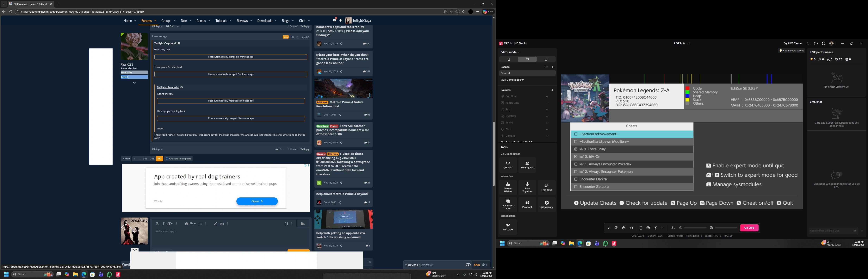The width and height of the screenshot is (868, 279).
Task: Open the Co-host tool in TikTok LIVE Studio
Action: point(508,165)
